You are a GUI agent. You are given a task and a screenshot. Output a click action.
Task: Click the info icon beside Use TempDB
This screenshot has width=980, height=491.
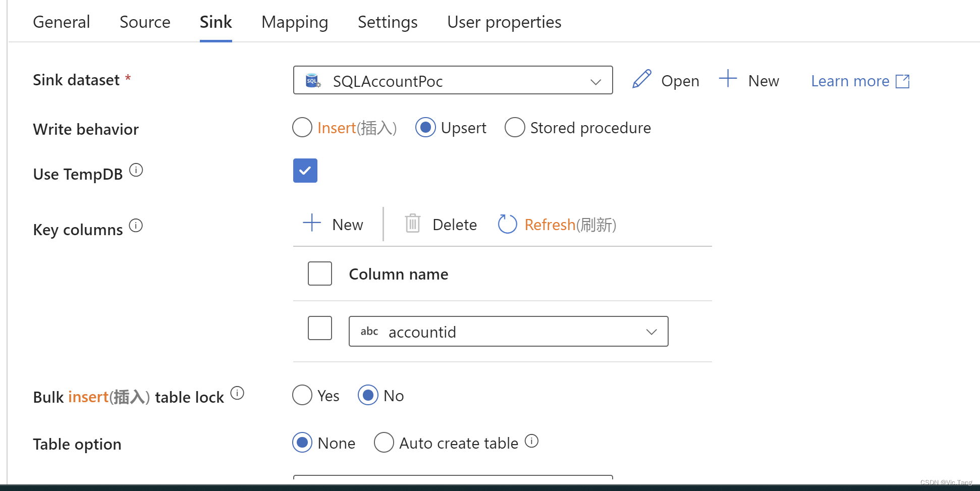pos(136,170)
